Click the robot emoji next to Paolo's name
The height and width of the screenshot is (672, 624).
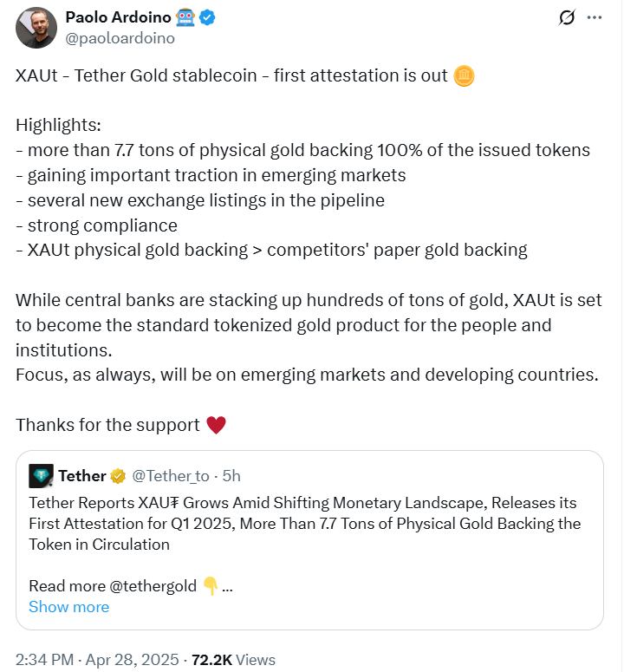pos(185,17)
